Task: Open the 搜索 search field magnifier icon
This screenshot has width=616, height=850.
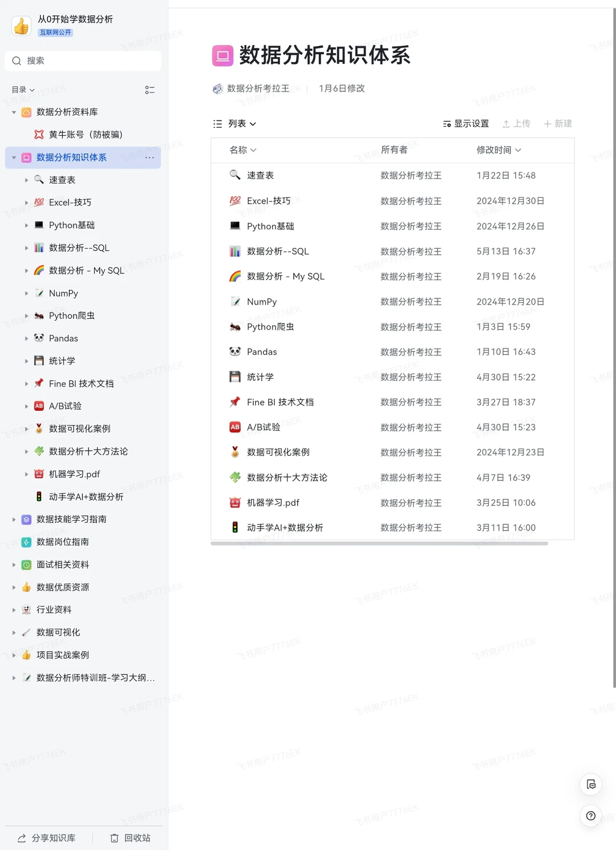Action: click(16, 60)
